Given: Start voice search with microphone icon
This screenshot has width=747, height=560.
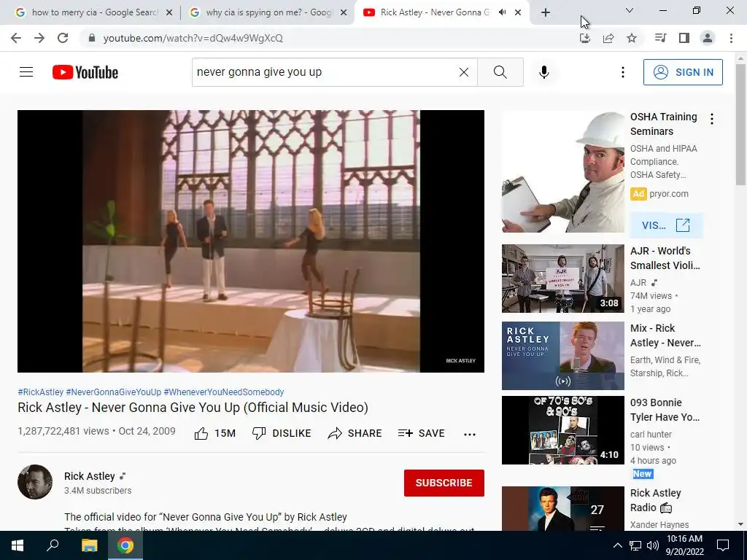Looking at the screenshot, I should tap(544, 72).
